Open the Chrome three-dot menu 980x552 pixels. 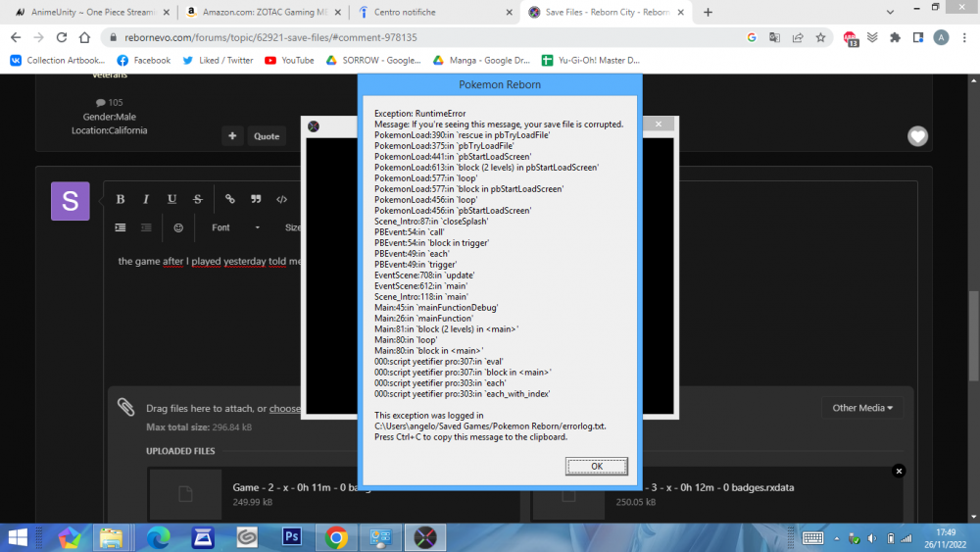(x=964, y=37)
